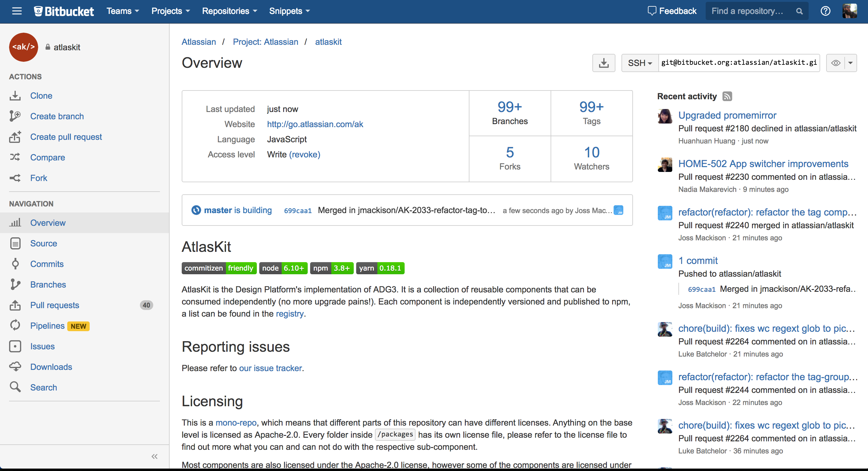View Commits from the navigation sidebar
868x471 pixels.
(x=47, y=264)
